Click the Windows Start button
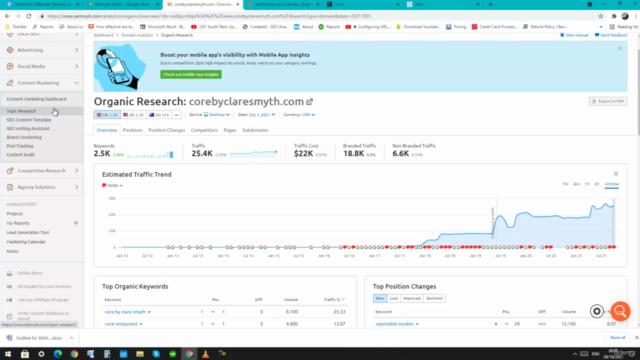Image resolution: width=640 pixels, height=360 pixels. (x=8, y=354)
